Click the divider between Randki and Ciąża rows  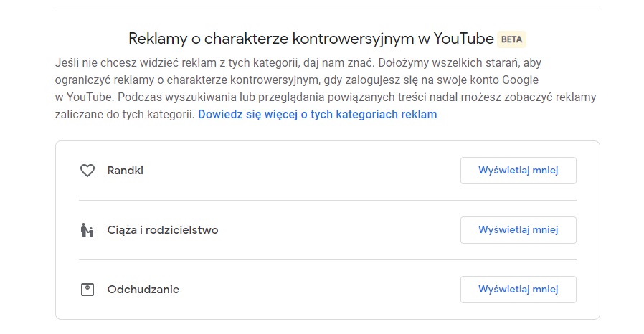click(327, 200)
